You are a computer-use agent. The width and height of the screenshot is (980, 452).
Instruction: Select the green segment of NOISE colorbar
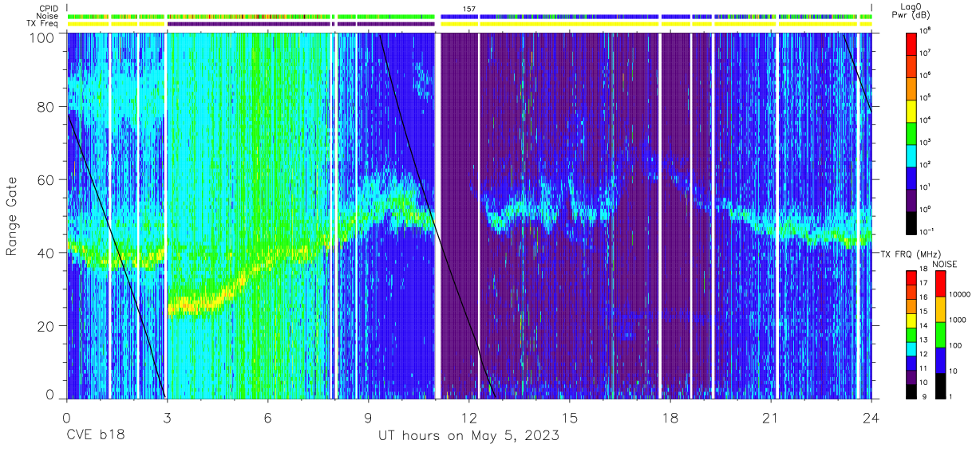(940, 335)
